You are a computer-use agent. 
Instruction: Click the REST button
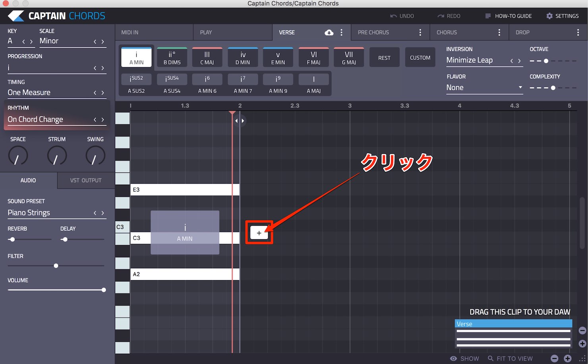point(384,58)
